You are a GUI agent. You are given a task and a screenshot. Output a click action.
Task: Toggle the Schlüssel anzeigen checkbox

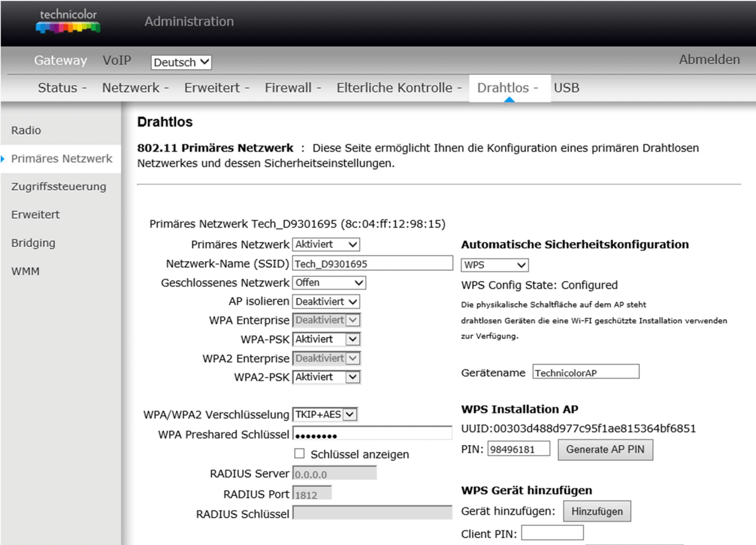[299, 453]
